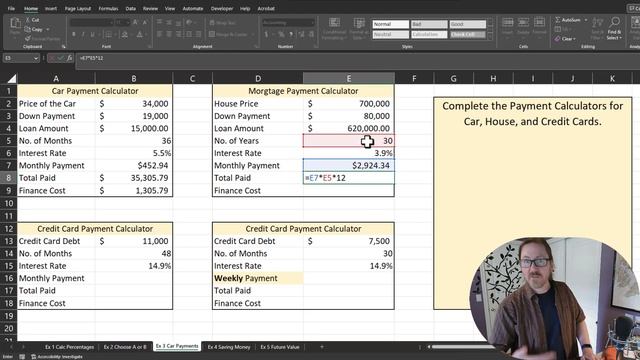Expand the AutoSum dropdown arrow
Viewport: 640px width, 360px height.
tap(586, 20)
